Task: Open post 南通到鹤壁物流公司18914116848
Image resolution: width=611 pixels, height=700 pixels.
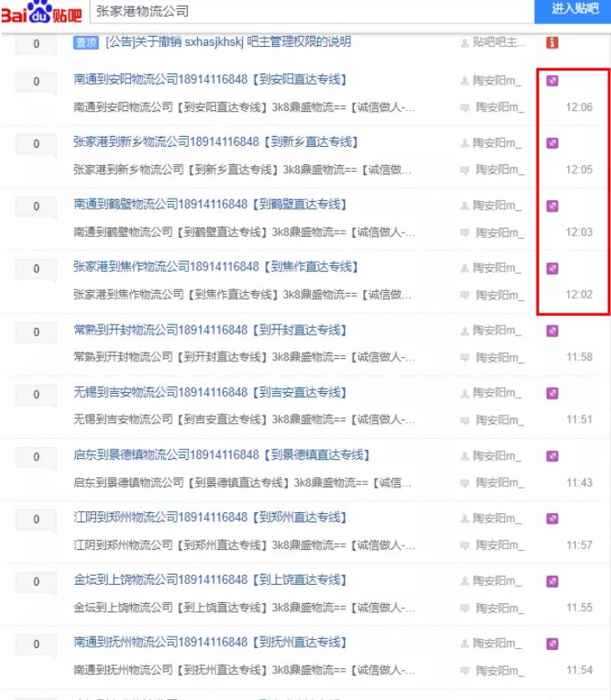Action: coord(210,205)
